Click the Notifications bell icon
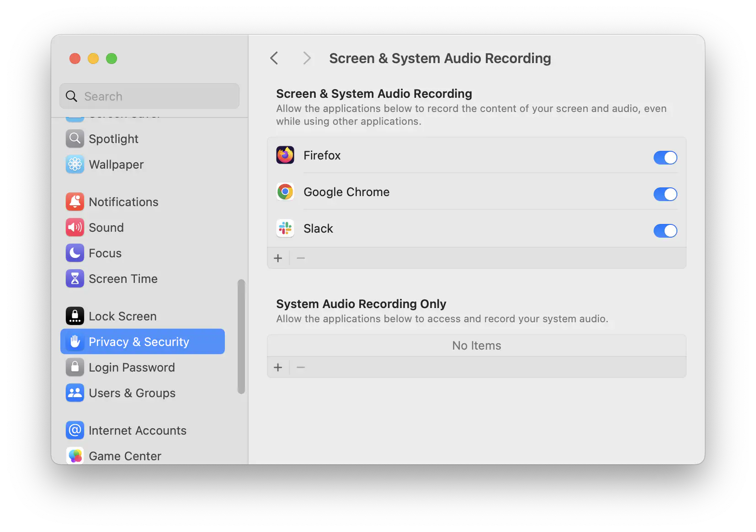 tap(75, 202)
